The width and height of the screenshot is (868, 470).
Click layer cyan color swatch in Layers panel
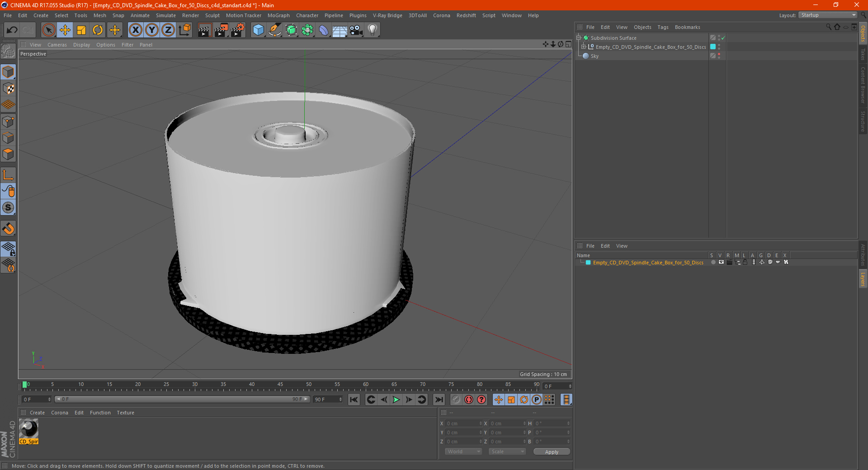coord(588,263)
